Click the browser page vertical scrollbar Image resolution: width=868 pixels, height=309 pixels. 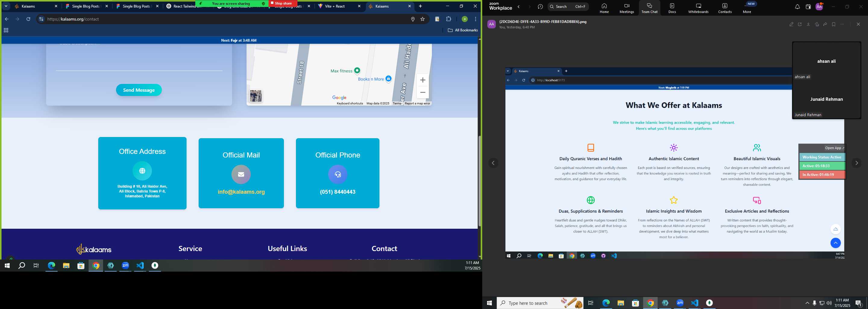480,181
